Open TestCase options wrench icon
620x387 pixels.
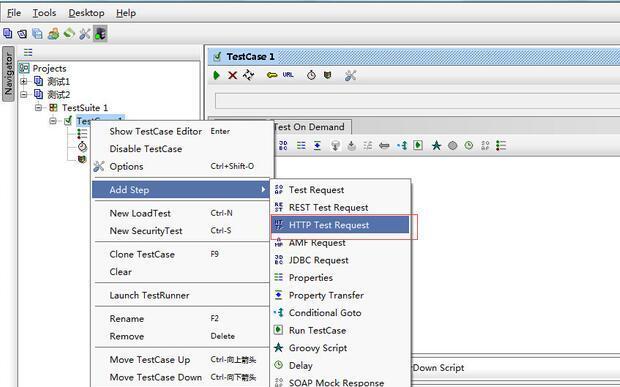pyautogui.click(x=350, y=75)
